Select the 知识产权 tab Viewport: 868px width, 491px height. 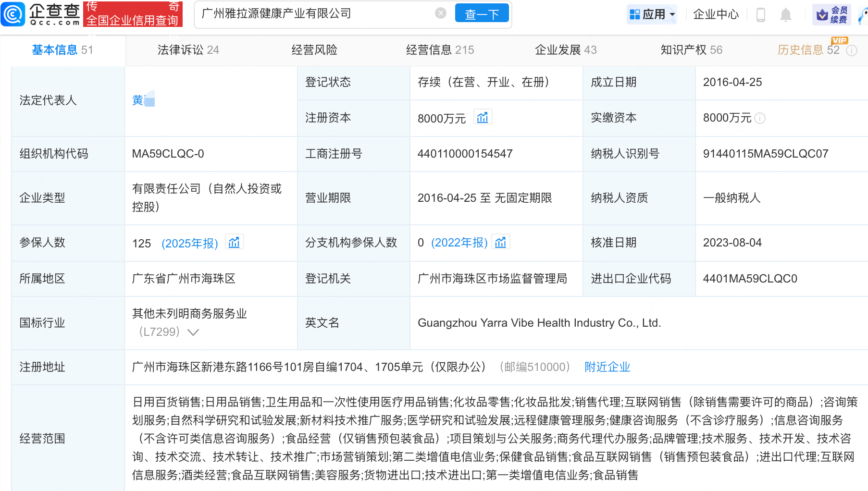(692, 50)
